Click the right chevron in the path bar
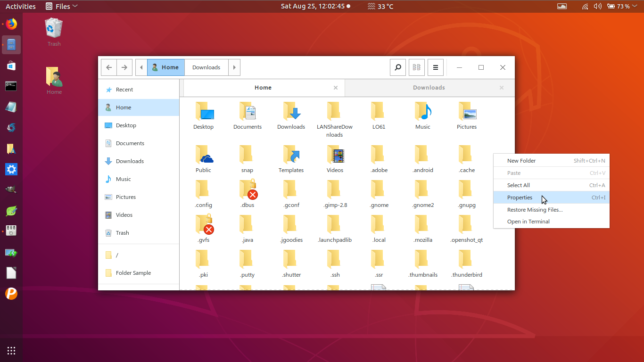Image resolution: width=644 pixels, height=362 pixels. tap(234, 67)
